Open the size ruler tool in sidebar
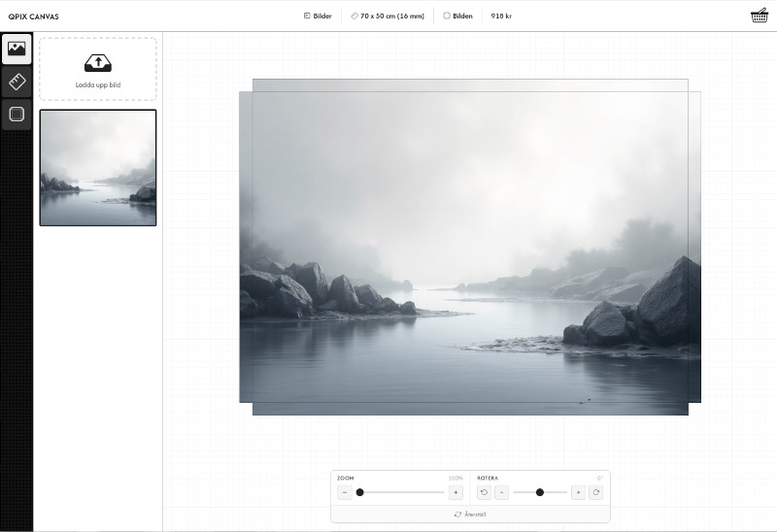This screenshot has width=777, height=532. [x=17, y=82]
